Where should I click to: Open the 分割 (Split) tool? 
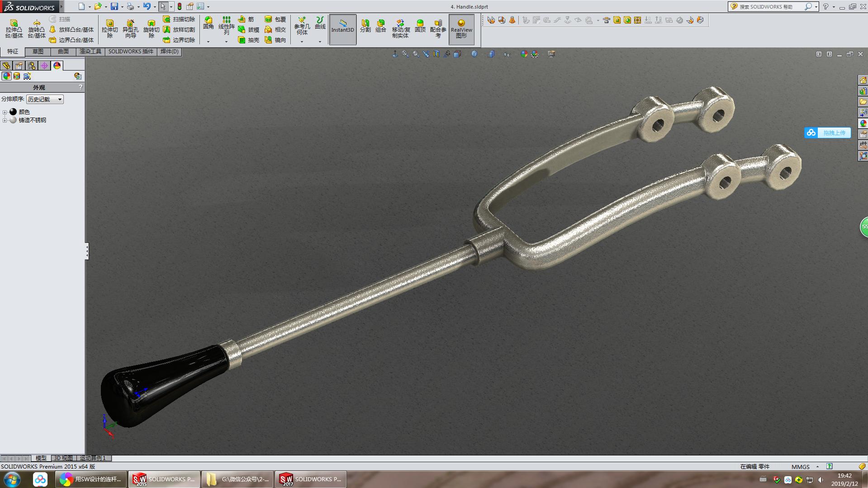click(x=365, y=27)
